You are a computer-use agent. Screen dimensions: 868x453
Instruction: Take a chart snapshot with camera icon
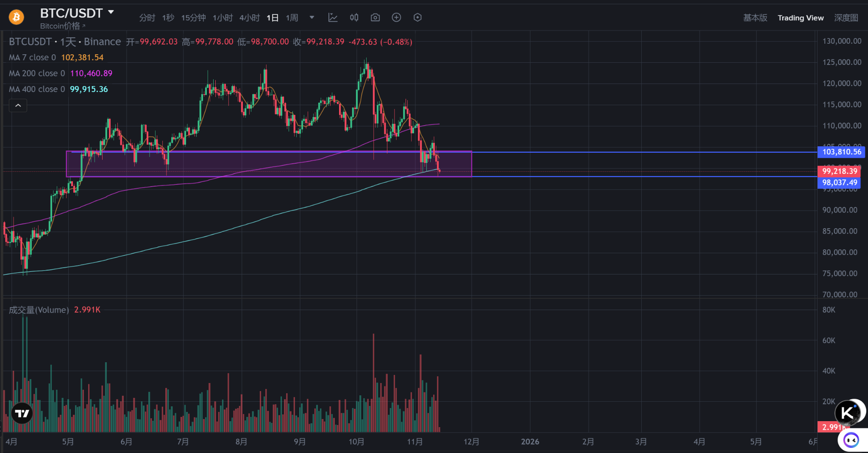375,17
